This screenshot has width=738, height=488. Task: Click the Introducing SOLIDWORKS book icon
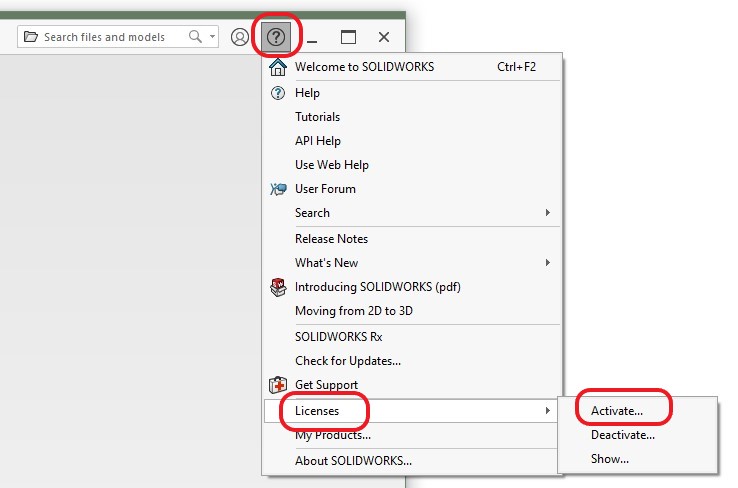coord(278,287)
